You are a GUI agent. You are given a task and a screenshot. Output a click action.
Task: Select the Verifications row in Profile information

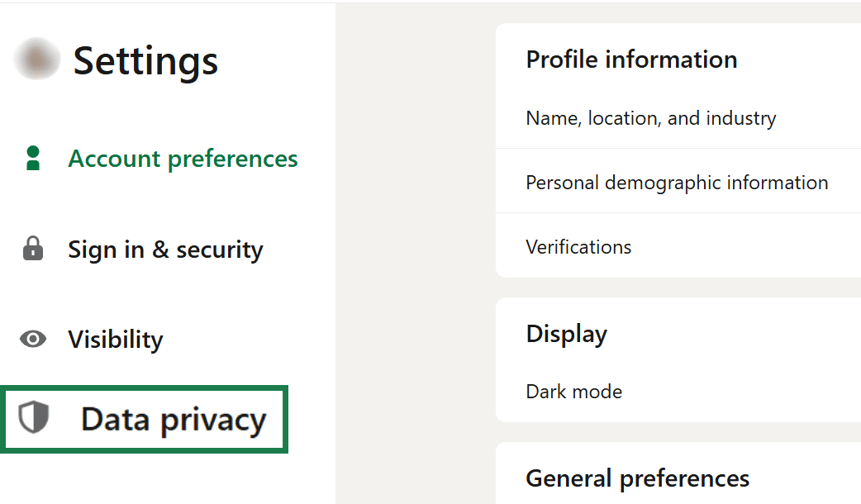point(578,246)
